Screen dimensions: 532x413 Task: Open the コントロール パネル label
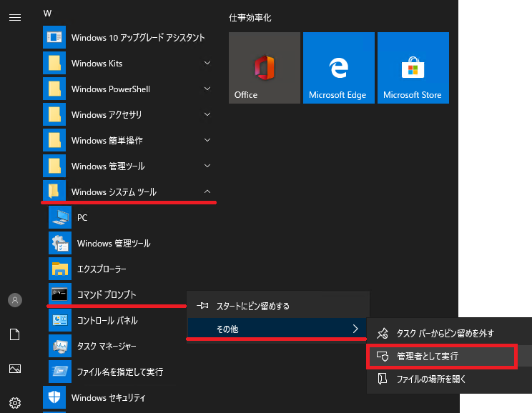(107, 320)
